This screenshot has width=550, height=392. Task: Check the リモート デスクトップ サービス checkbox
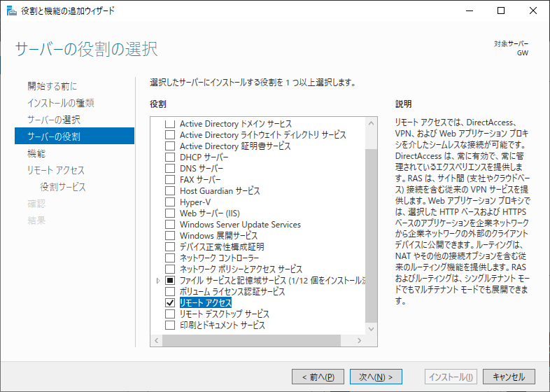[x=170, y=314]
